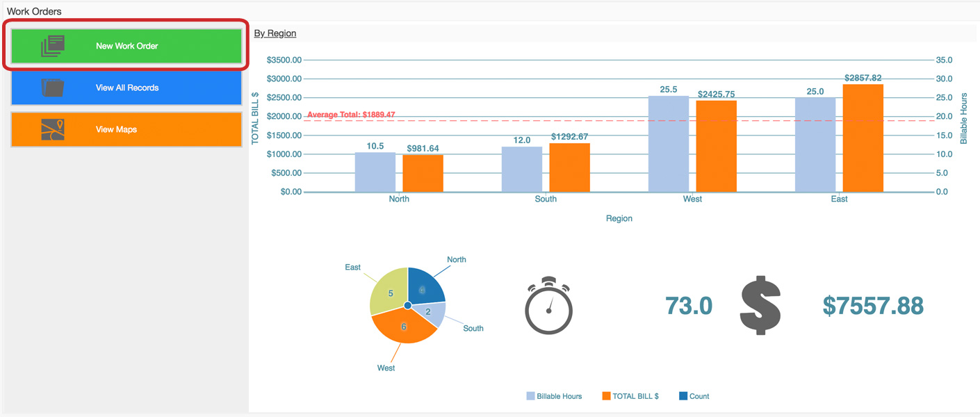This screenshot has height=417, width=980.
Task: Open the View Maps button
Action: tap(126, 130)
